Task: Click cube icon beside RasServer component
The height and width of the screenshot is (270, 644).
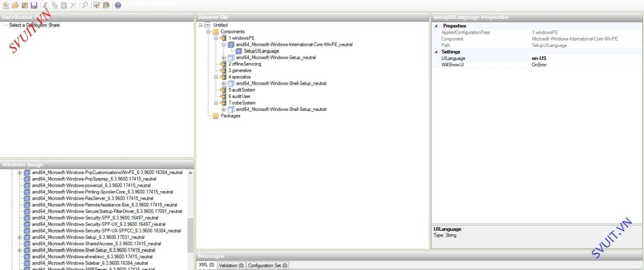Action: [27, 198]
